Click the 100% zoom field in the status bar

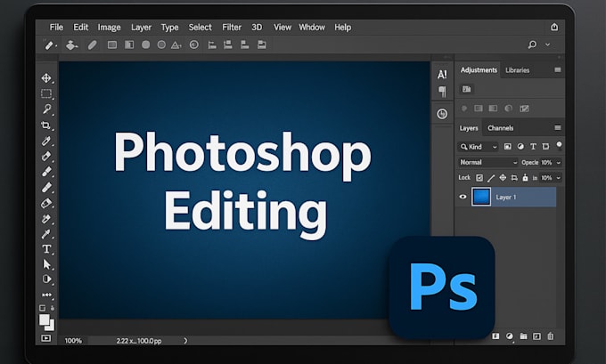click(73, 341)
